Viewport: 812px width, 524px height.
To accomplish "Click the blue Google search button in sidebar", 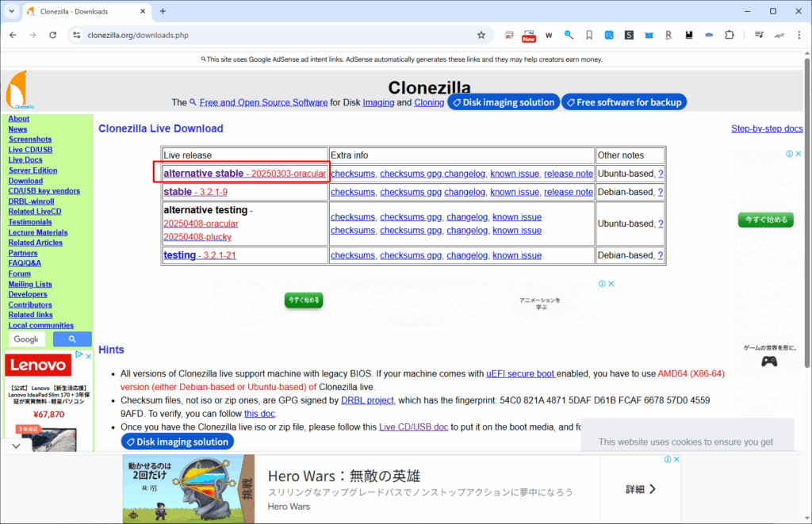I will [72, 339].
